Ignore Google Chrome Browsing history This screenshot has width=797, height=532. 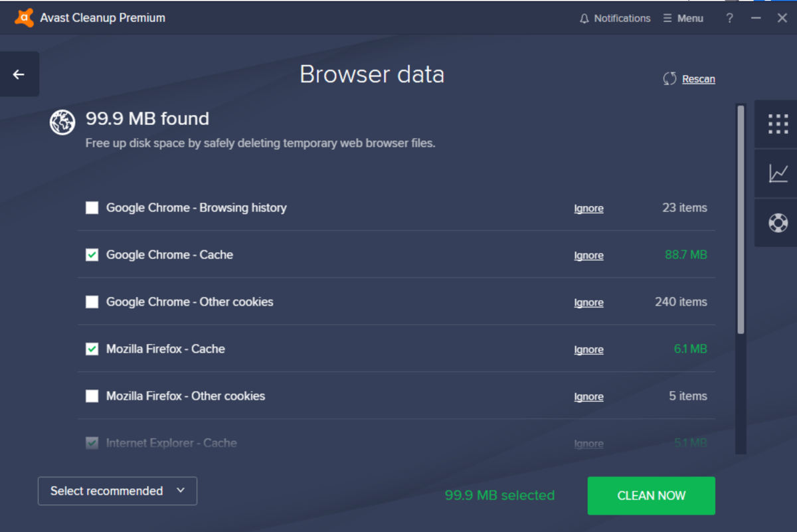[x=588, y=209]
